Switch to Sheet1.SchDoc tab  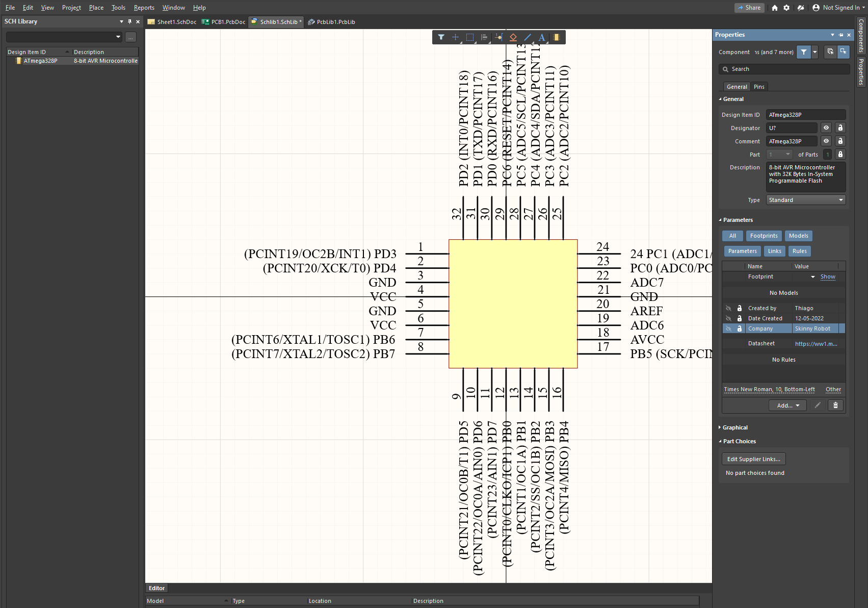point(172,22)
